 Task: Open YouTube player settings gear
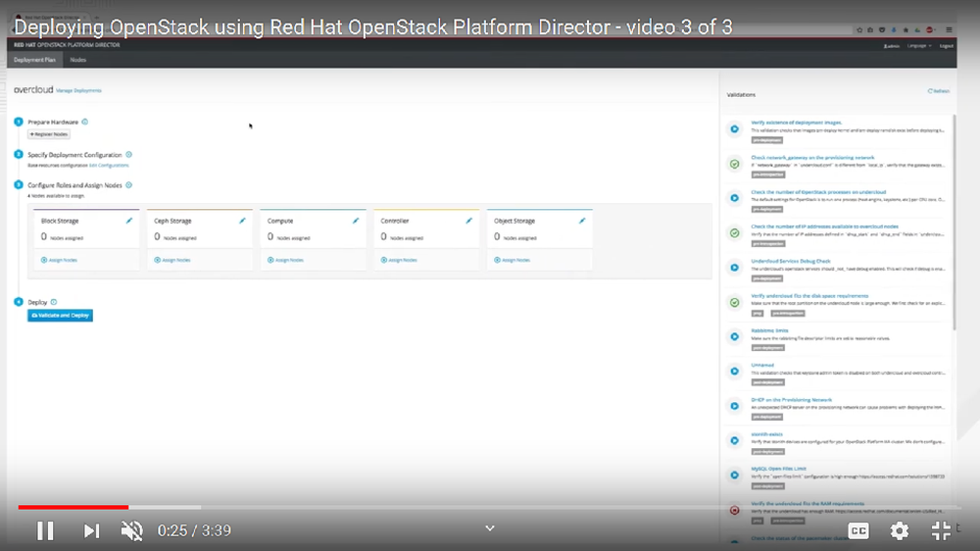(x=900, y=531)
